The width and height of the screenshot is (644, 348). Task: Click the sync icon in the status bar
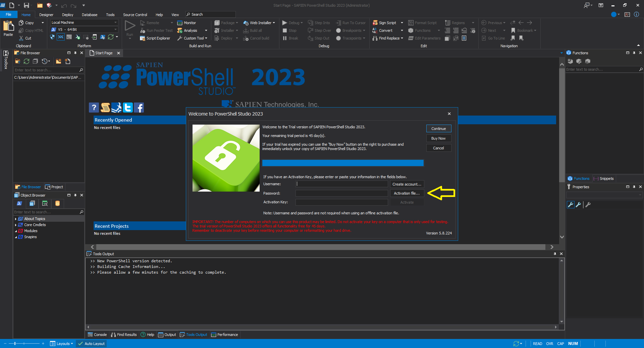(516, 344)
